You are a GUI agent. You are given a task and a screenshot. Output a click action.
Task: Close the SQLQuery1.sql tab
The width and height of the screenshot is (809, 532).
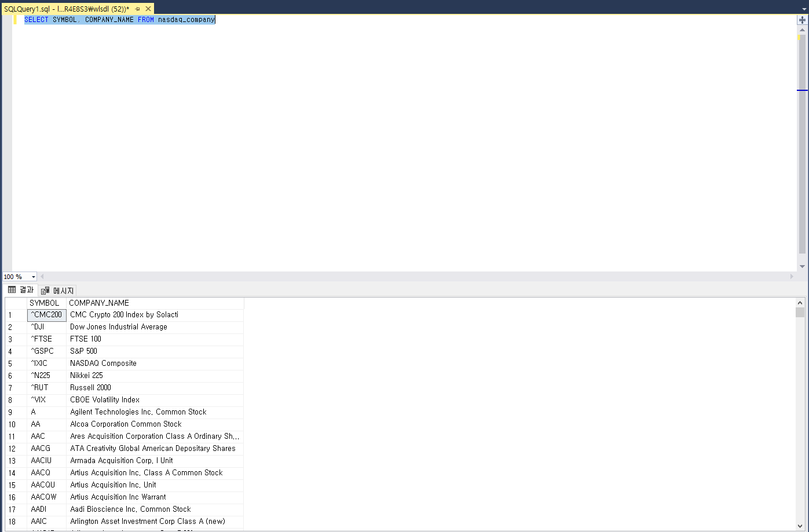tap(148, 9)
